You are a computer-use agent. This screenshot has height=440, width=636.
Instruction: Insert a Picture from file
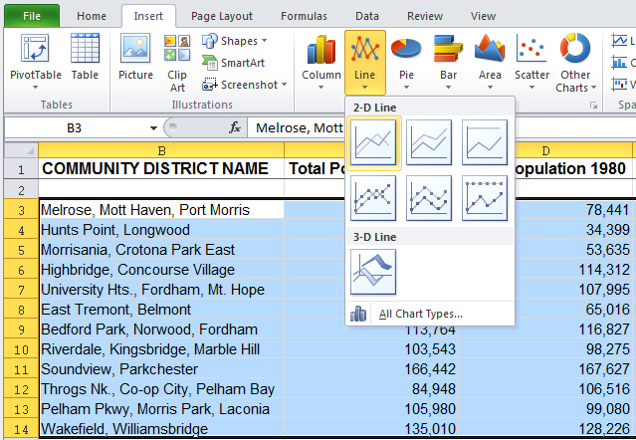point(135,57)
